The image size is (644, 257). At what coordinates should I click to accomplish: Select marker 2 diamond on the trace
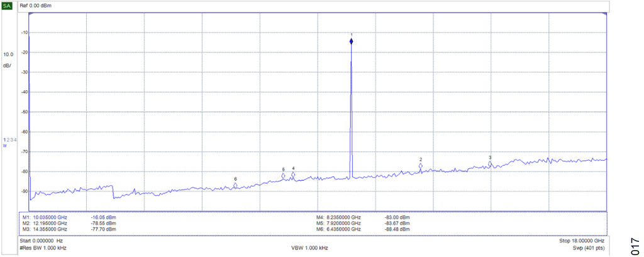[x=421, y=166]
